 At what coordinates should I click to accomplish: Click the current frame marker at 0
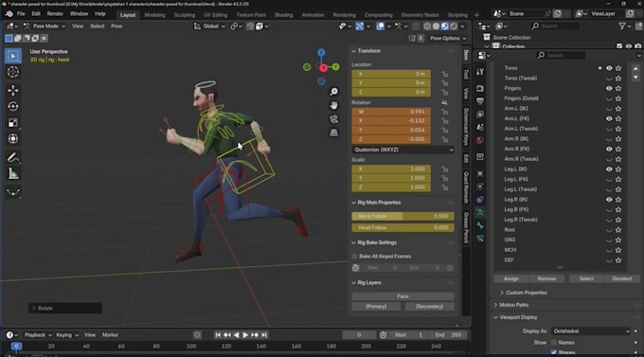click(16, 347)
